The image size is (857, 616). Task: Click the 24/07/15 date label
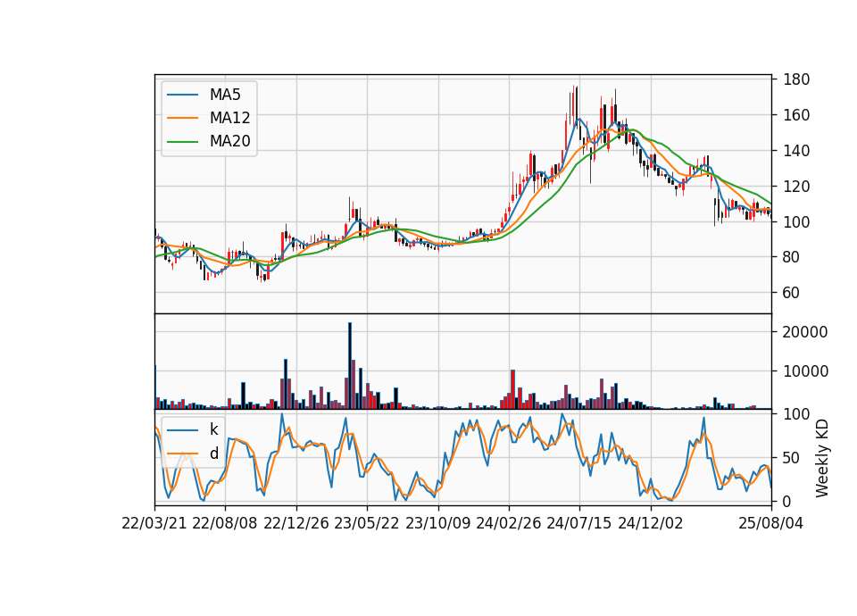click(x=579, y=523)
